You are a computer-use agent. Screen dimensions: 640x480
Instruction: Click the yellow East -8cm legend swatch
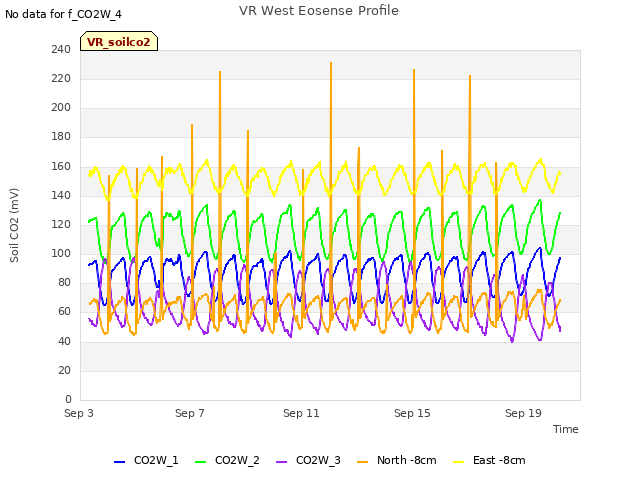459,462
